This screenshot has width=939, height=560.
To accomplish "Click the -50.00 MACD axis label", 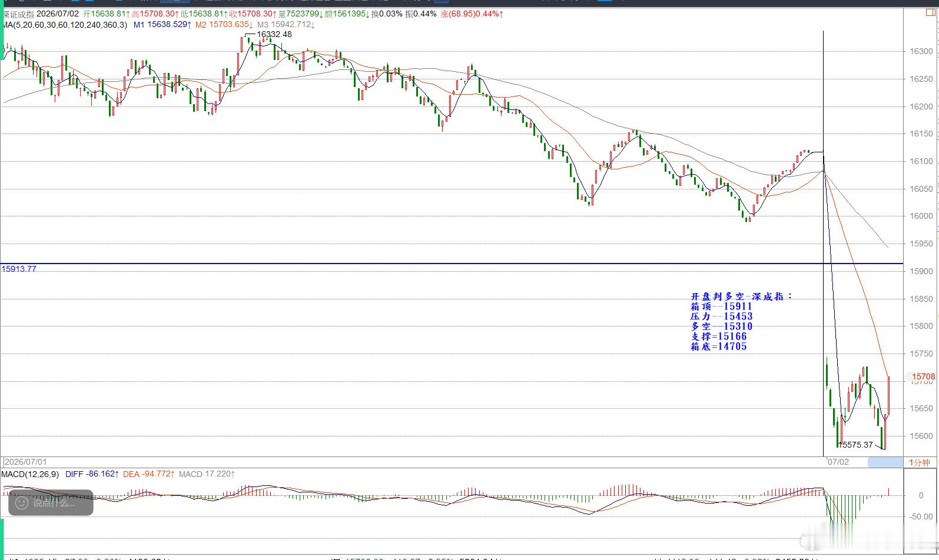I will (x=921, y=516).
